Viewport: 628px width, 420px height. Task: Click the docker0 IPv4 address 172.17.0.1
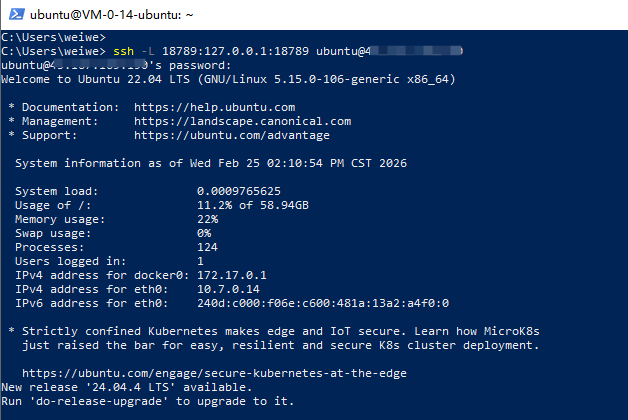point(231,275)
